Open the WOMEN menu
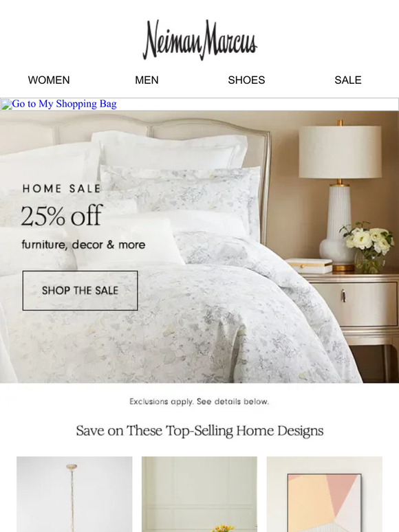 coord(49,80)
